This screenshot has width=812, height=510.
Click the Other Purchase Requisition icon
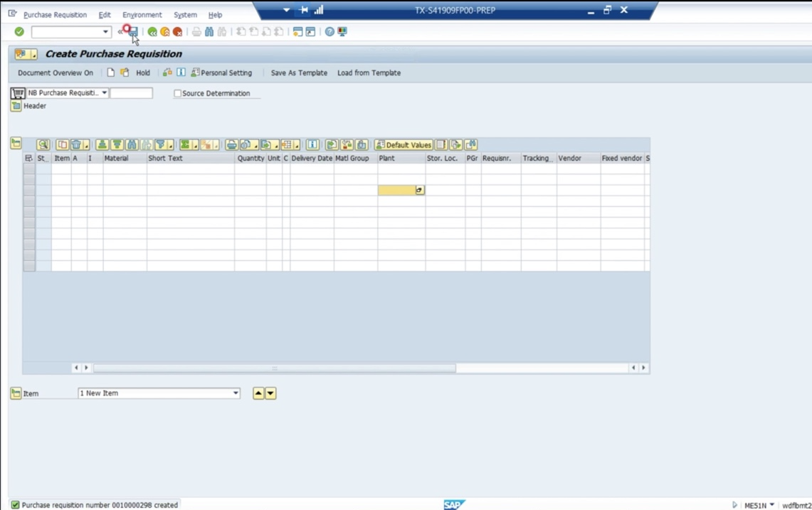[125, 73]
